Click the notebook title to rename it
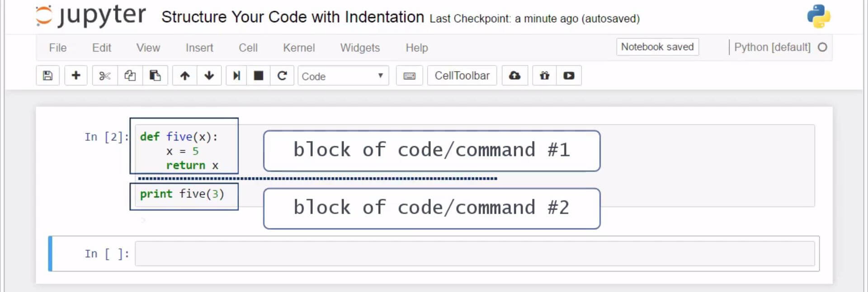This screenshot has width=868, height=292. pos(292,17)
